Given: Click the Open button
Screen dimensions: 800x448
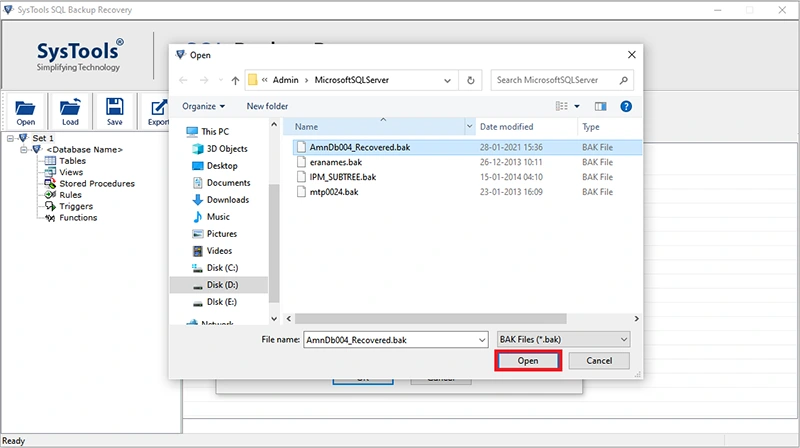Looking at the screenshot, I should pos(528,361).
